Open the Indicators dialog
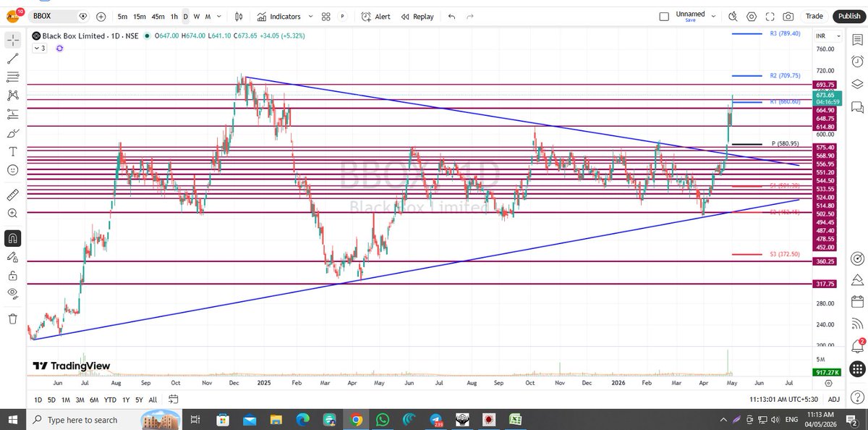 pyautogui.click(x=278, y=16)
